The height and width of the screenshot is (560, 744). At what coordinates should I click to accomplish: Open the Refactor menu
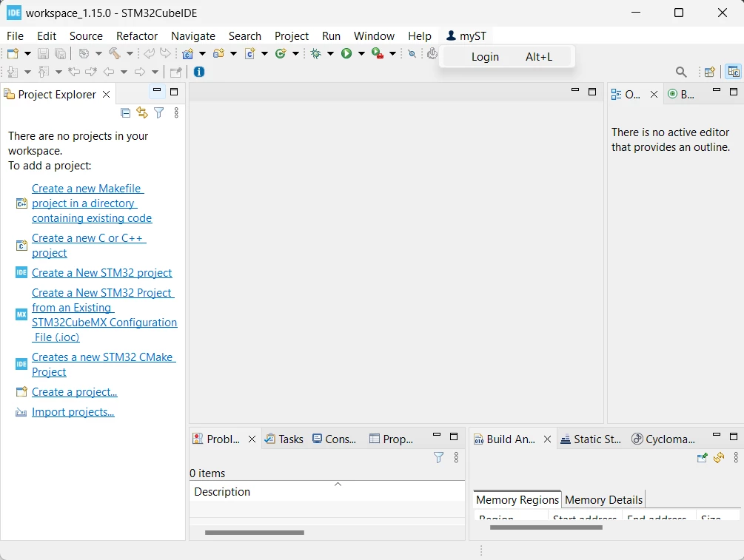137,36
